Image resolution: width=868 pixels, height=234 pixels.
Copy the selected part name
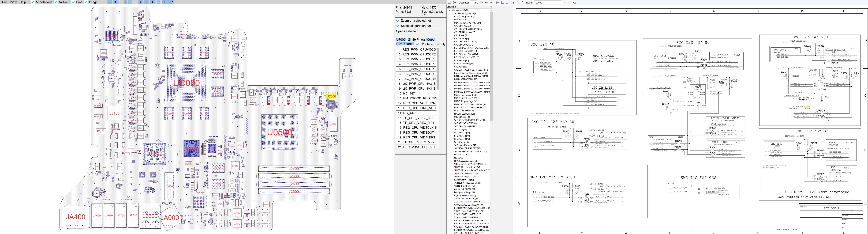431,39
